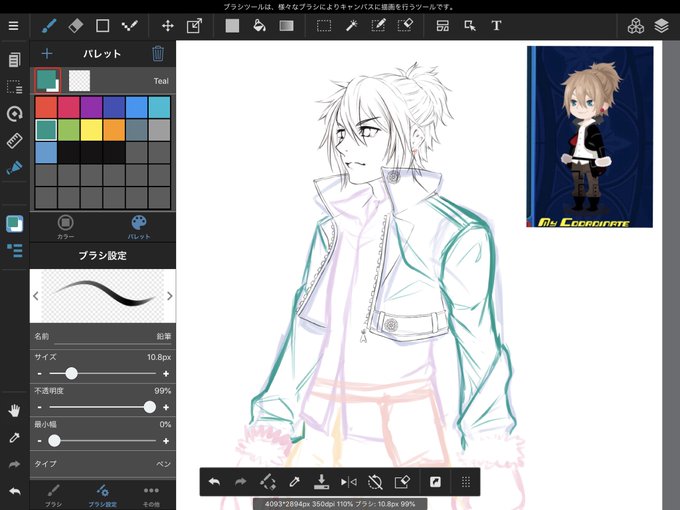Screen dimensions: 680x510
Task: Select the panel divide tool
Action: click(x=442, y=26)
